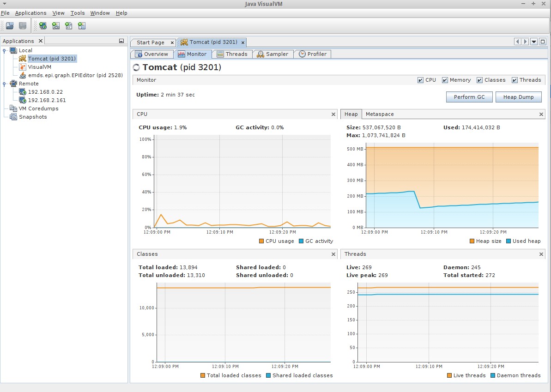
Task: Switch to the Overview tab
Action: tap(152, 54)
